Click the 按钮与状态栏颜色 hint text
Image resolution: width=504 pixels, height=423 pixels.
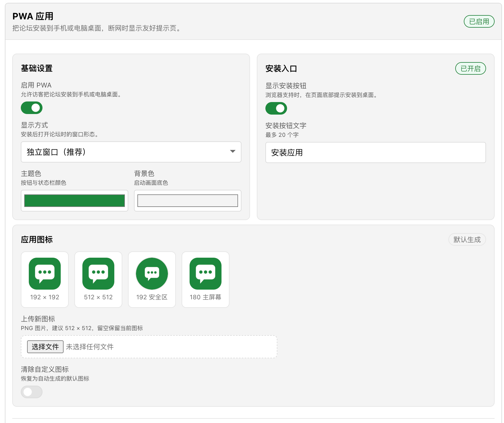[x=44, y=183]
